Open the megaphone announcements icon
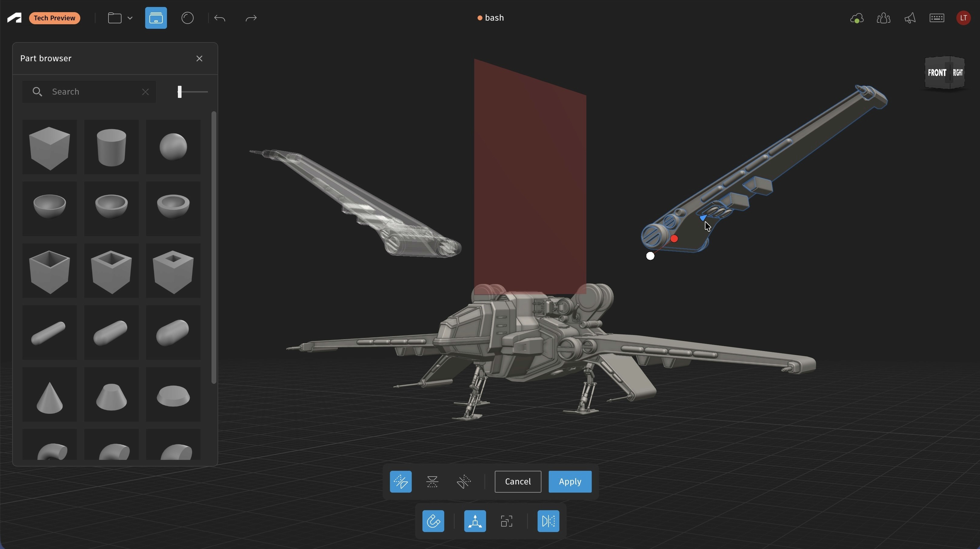The height and width of the screenshot is (549, 980). [910, 18]
